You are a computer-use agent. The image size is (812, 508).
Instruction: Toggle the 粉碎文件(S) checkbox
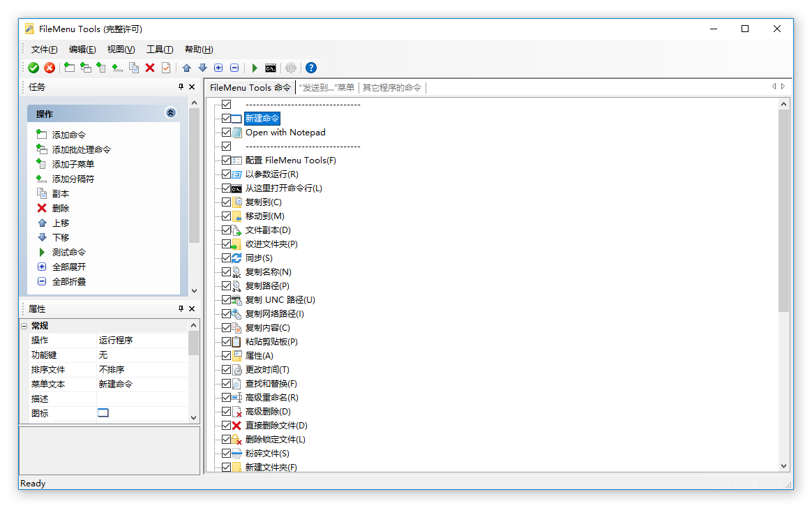(x=226, y=454)
